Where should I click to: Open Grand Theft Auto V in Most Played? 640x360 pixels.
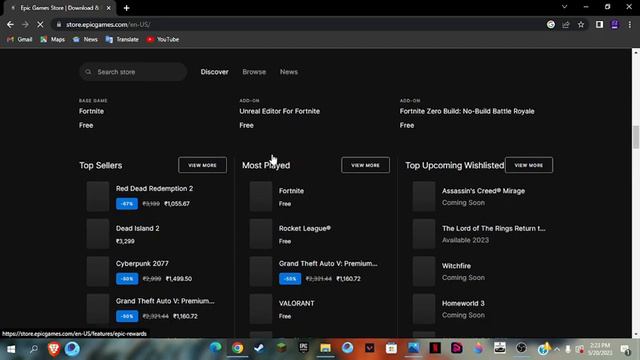pyautogui.click(x=328, y=264)
